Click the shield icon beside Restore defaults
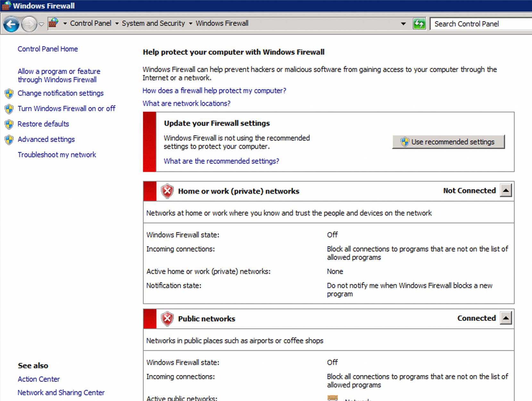 [x=9, y=124]
